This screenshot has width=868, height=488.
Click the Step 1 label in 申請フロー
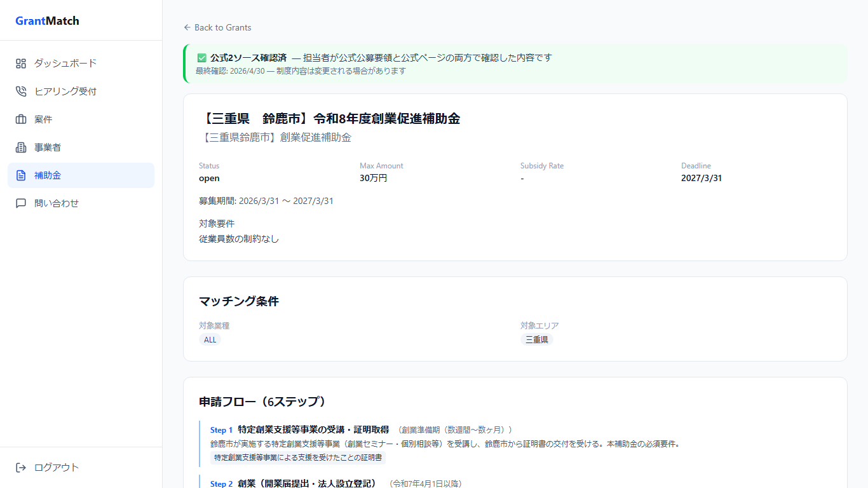(x=221, y=430)
